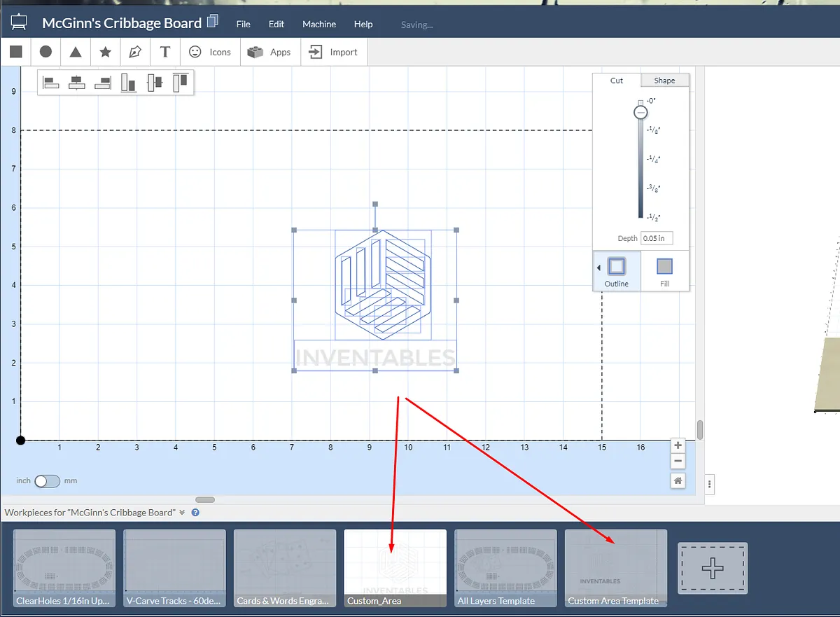The height and width of the screenshot is (617, 840).
Task: Expand outline options arrow beside Outline
Action: coord(598,268)
